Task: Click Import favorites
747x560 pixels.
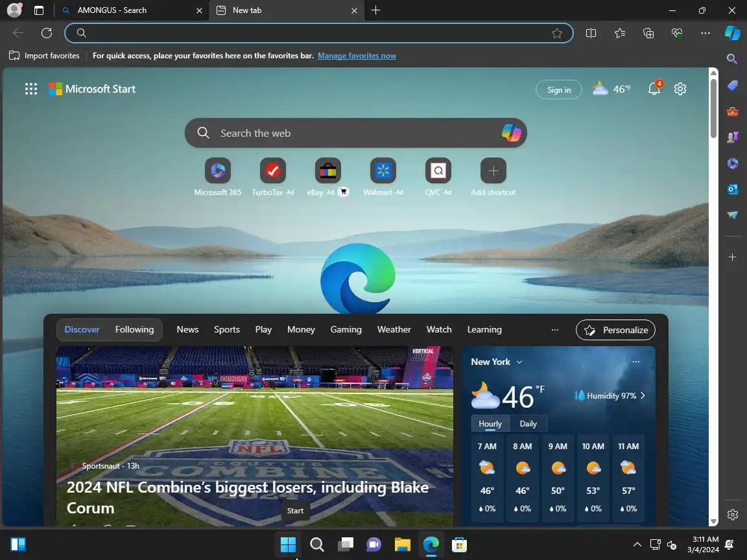Action: (x=44, y=56)
